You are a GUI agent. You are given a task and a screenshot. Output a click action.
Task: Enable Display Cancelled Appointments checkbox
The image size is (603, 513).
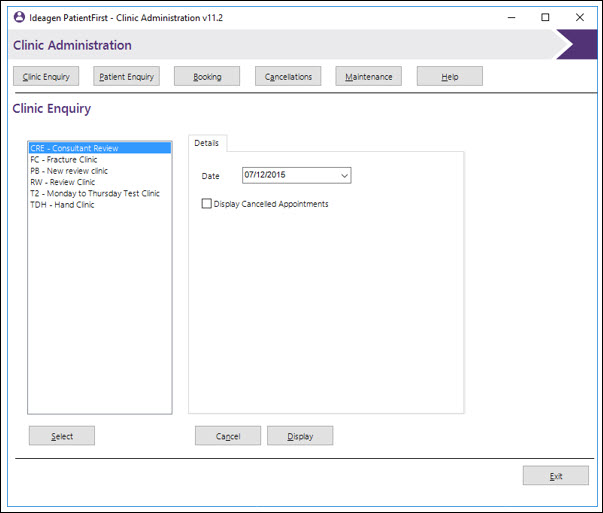pyautogui.click(x=207, y=203)
